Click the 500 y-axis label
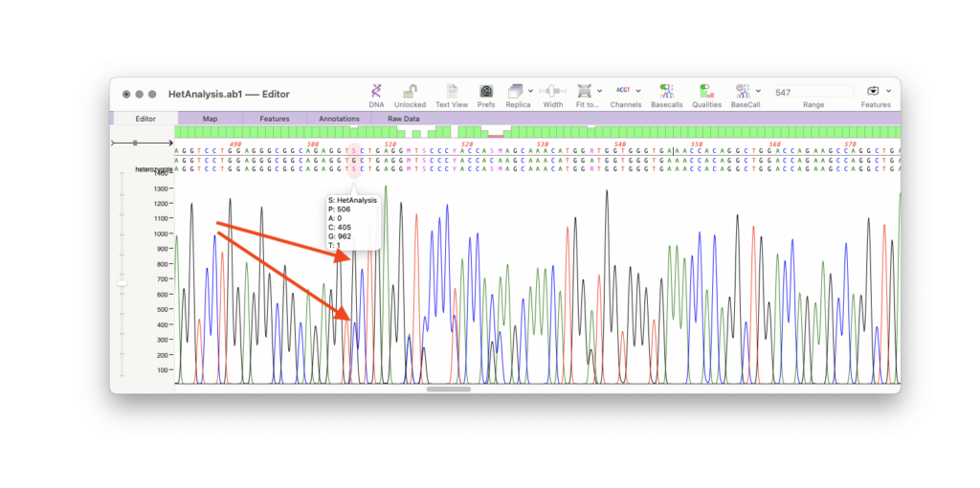 163,309
